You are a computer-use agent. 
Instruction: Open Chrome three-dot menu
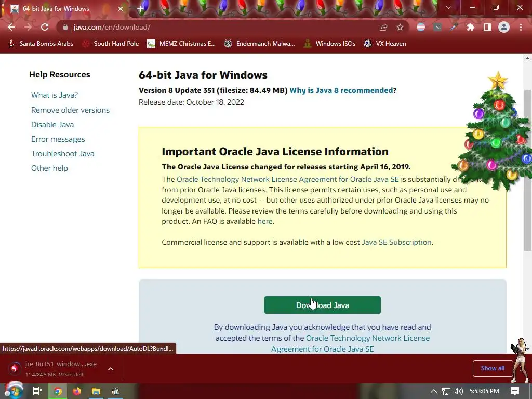[521, 27]
